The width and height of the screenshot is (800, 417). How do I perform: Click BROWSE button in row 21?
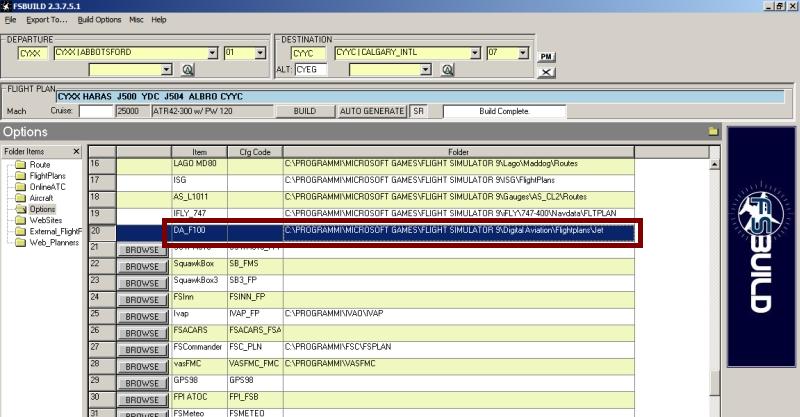coord(142,250)
